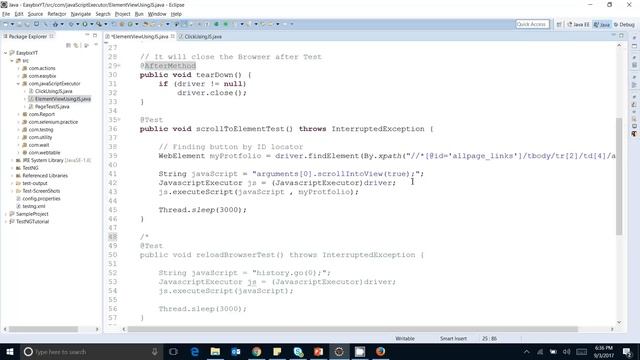This screenshot has width=640, height=360.
Task: Select the com.webtable package
Action: 44,153
